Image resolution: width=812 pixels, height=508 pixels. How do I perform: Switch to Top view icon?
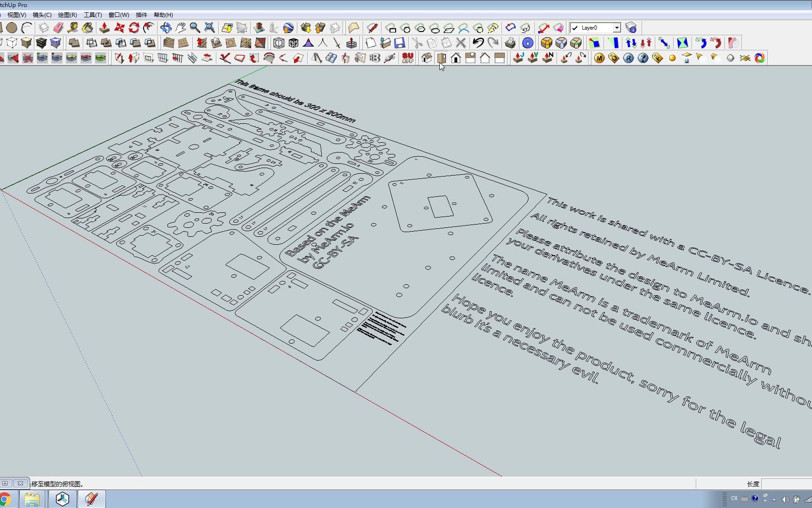coord(441,58)
